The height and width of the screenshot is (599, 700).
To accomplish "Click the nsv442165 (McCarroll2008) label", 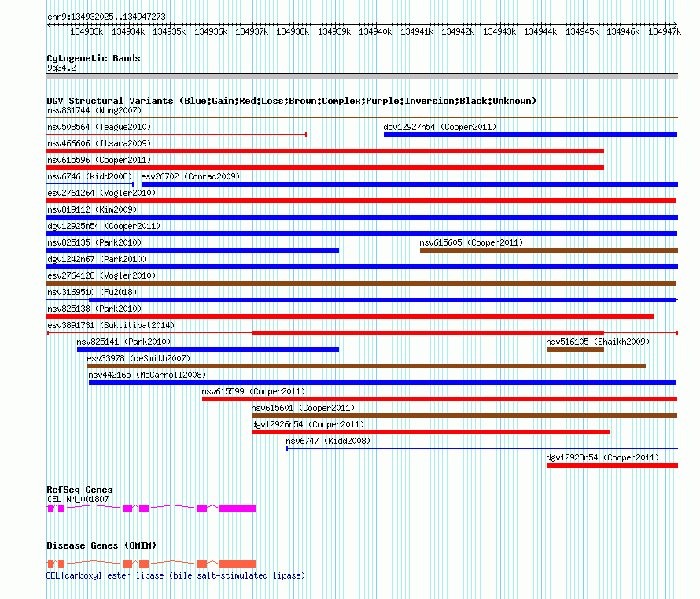I will [x=147, y=375].
